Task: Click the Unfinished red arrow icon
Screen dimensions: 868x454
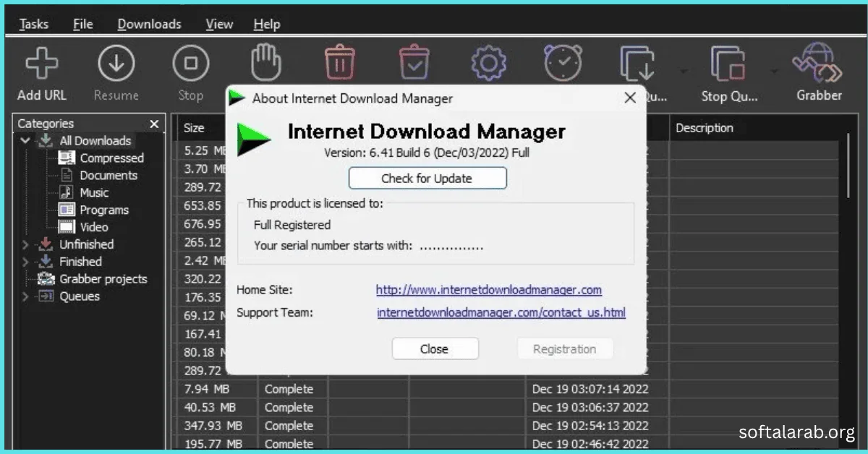Action: (x=46, y=244)
